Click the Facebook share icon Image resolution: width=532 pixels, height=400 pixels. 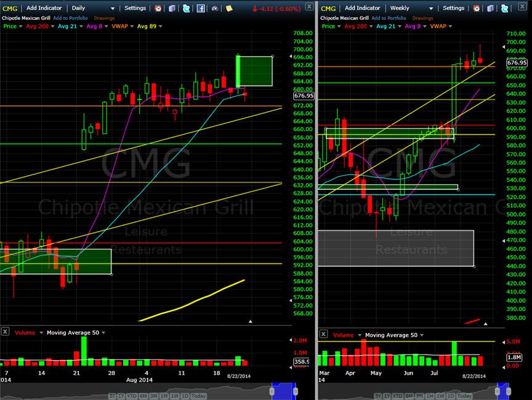click(201, 8)
